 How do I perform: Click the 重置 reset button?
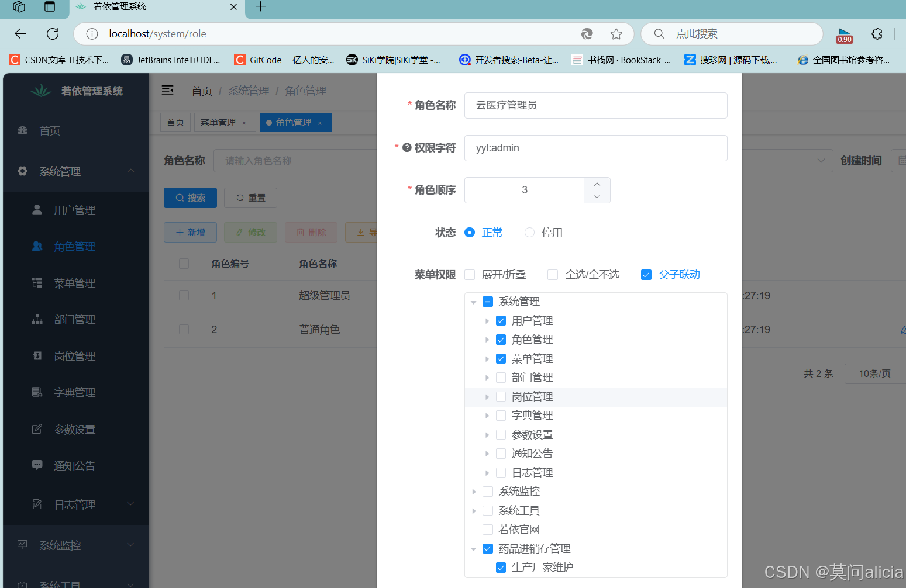(250, 198)
